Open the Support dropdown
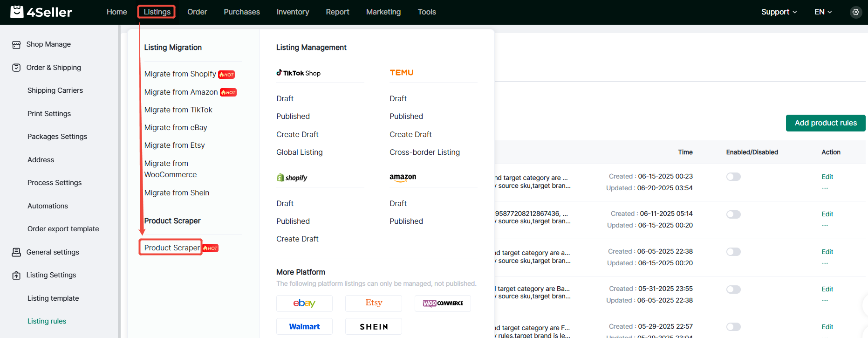 click(779, 12)
